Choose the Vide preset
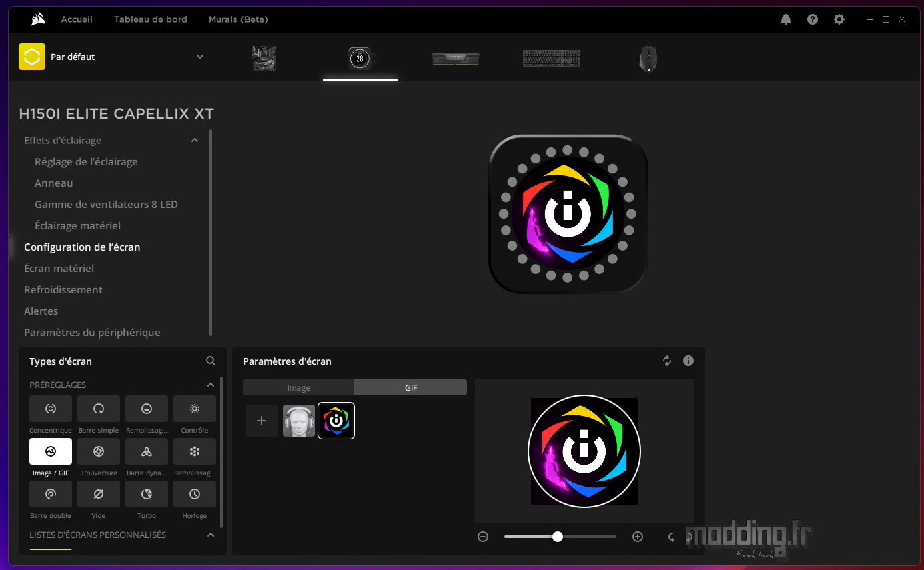 99,494
